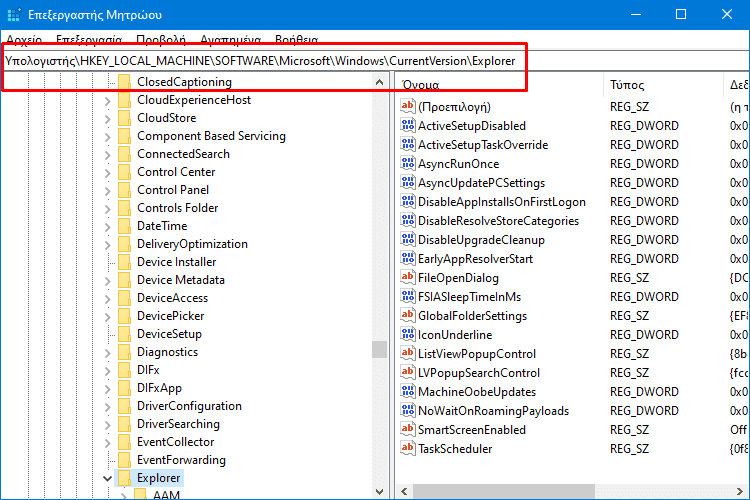
Task: Click the registry path address bar
Action: click(375, 61)
